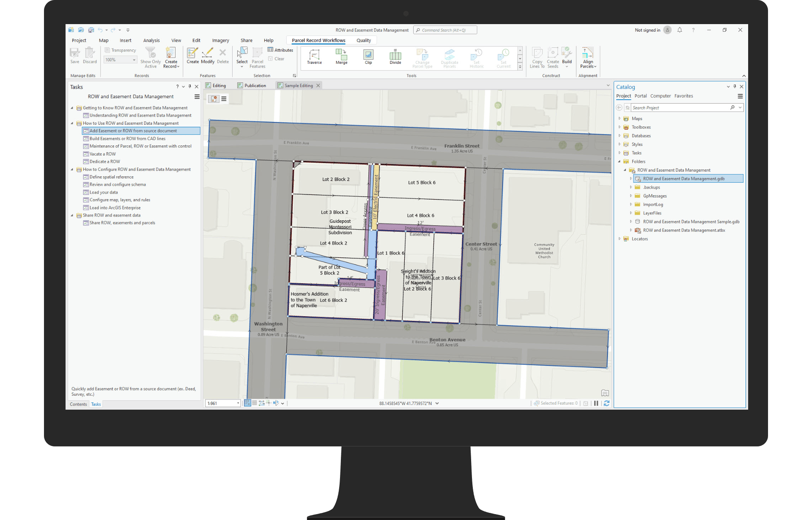Expand the Maps node in Catalog

(x=620, y=118)
